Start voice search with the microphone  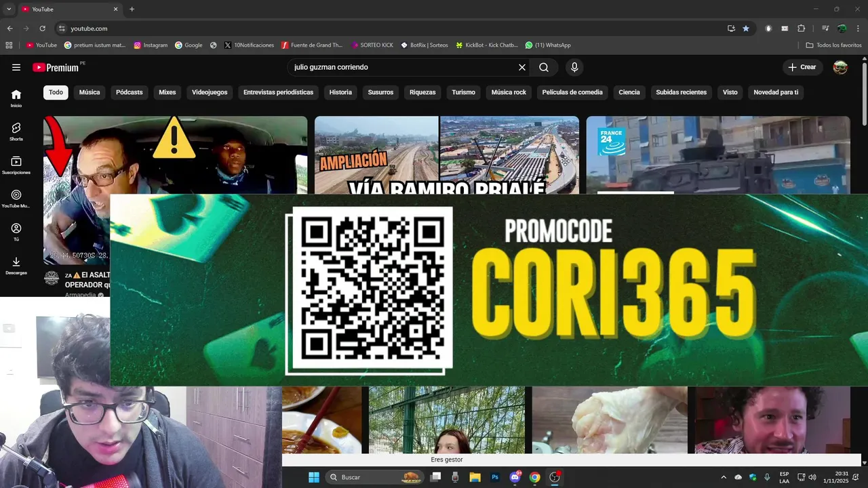pyautogui.click(x=574, y=67)
